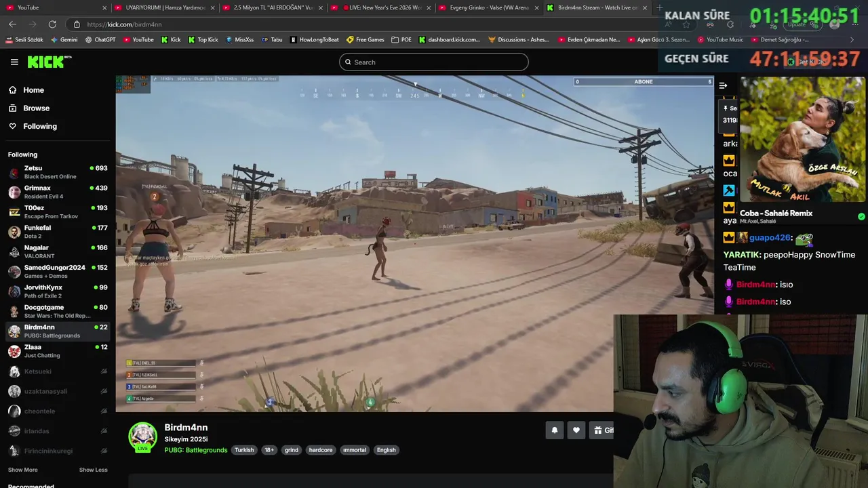Select the Turkish tag
Screen dimensions: 868x488
coord(244,450)
